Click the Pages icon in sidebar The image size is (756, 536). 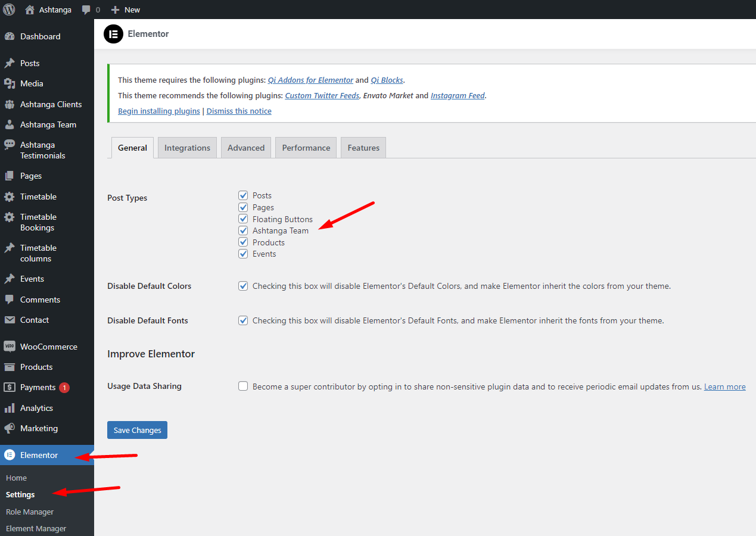tap(10, 176)
